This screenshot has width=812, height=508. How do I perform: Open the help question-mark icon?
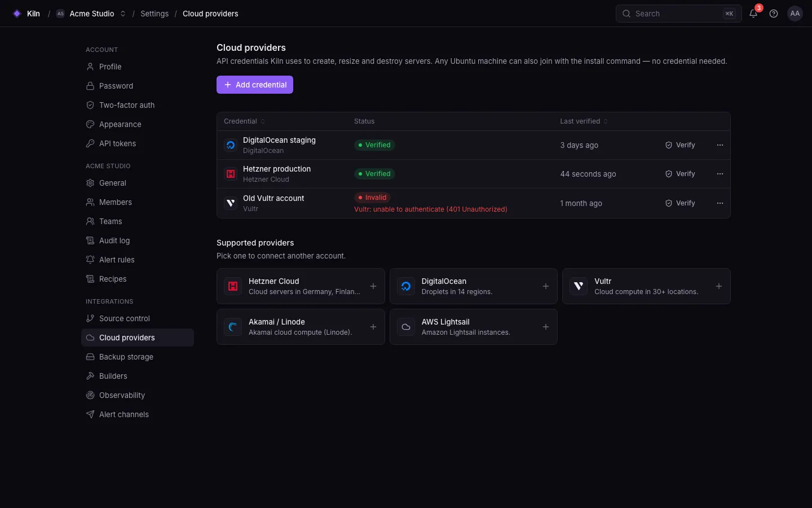(x=774, y=14)
